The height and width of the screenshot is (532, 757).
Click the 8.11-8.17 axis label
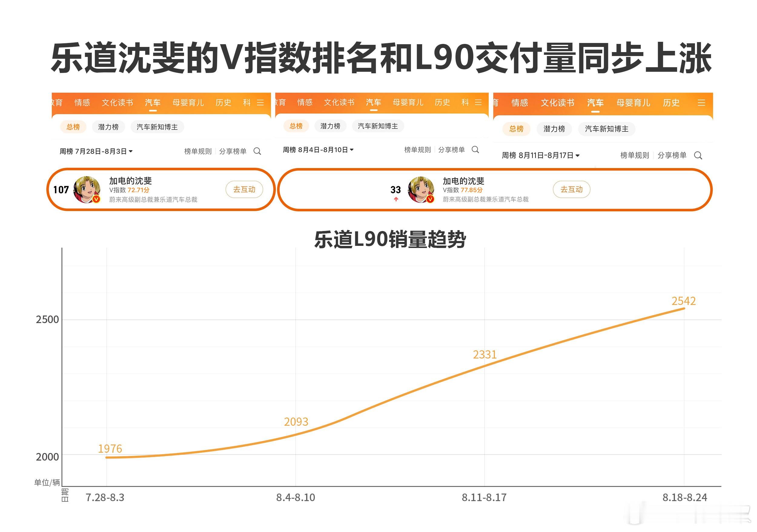point(484,497)
